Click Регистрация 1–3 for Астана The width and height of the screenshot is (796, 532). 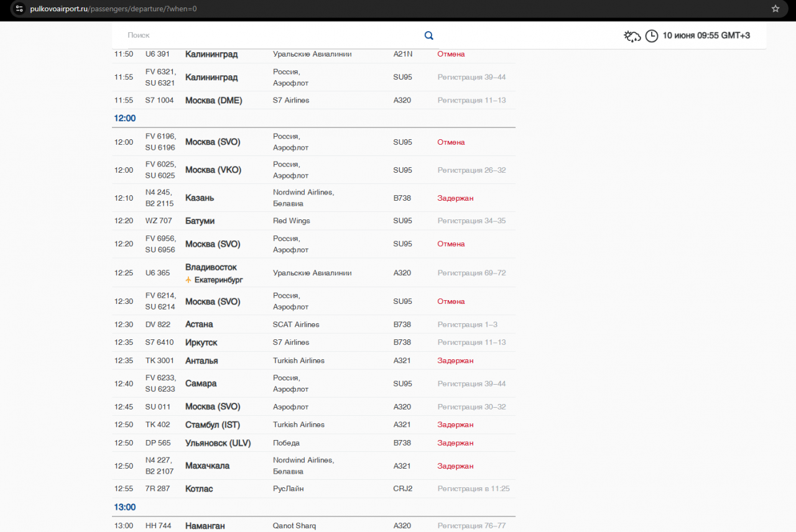click(467, 324)
